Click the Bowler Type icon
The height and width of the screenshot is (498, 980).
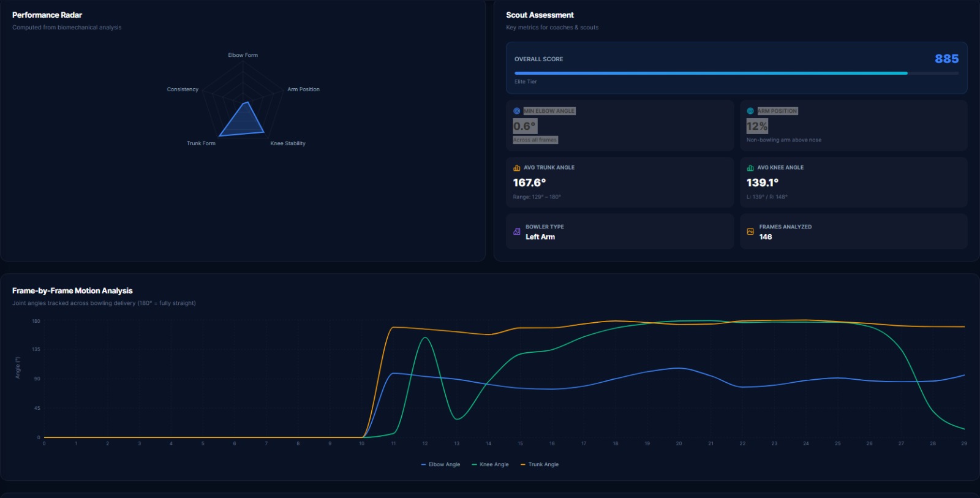(516, 232)
